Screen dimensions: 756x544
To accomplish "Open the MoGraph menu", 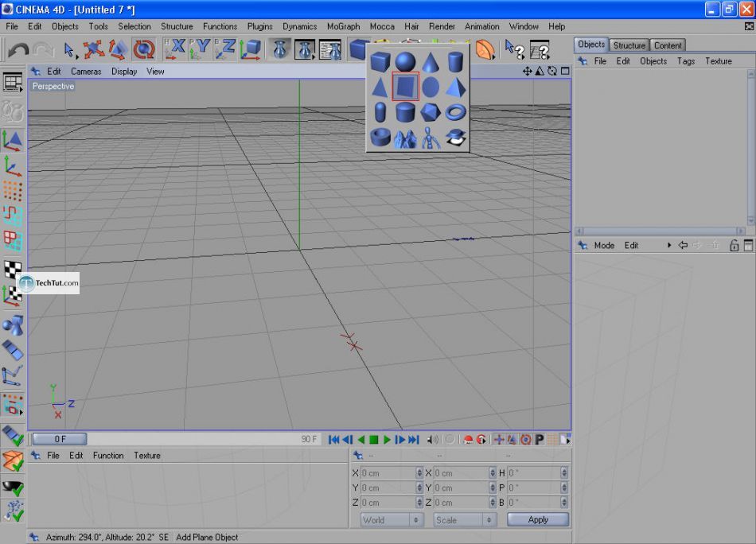I will pyautogui.click(x=343, y=26).
